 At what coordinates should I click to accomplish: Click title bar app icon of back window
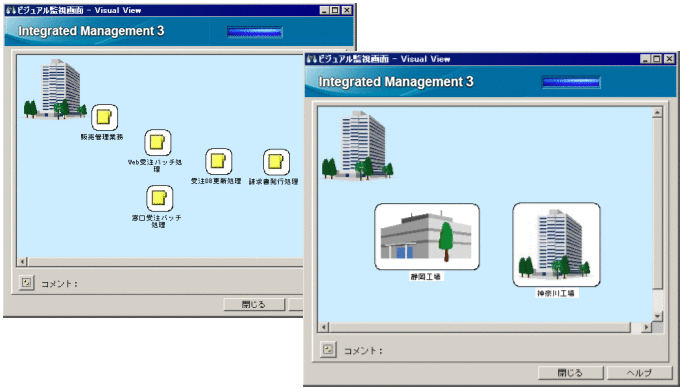(x=11, y=10)
